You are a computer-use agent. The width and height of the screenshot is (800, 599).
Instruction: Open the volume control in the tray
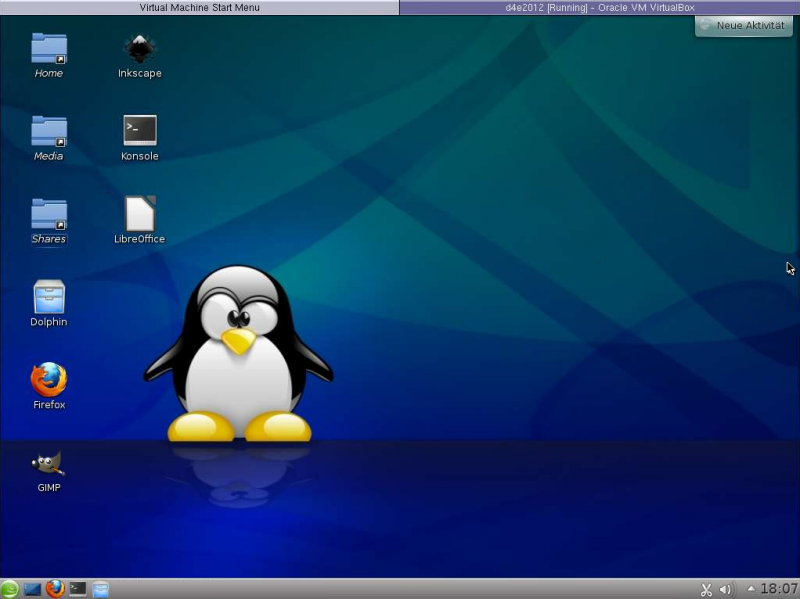click(x=727, y=590)
